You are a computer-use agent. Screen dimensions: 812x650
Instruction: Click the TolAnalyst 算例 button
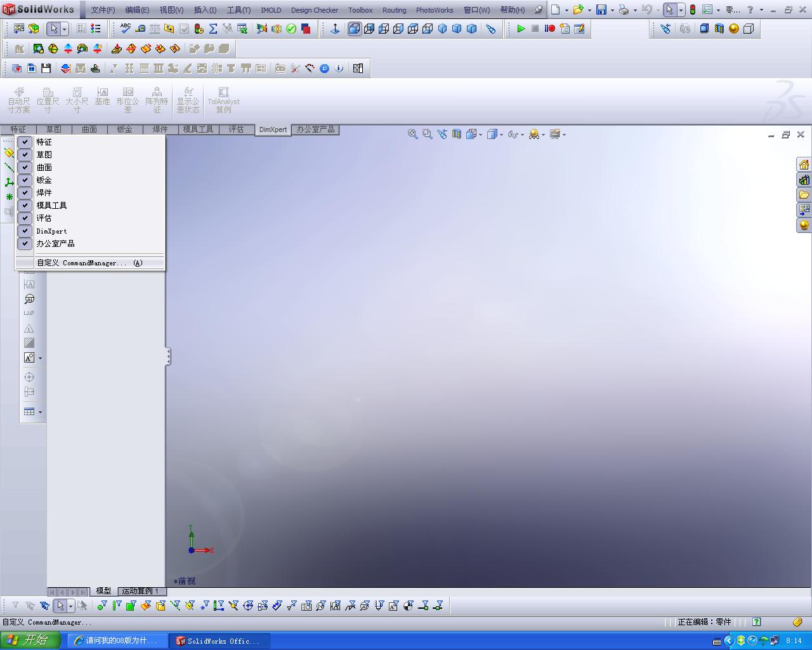[223, 100]
